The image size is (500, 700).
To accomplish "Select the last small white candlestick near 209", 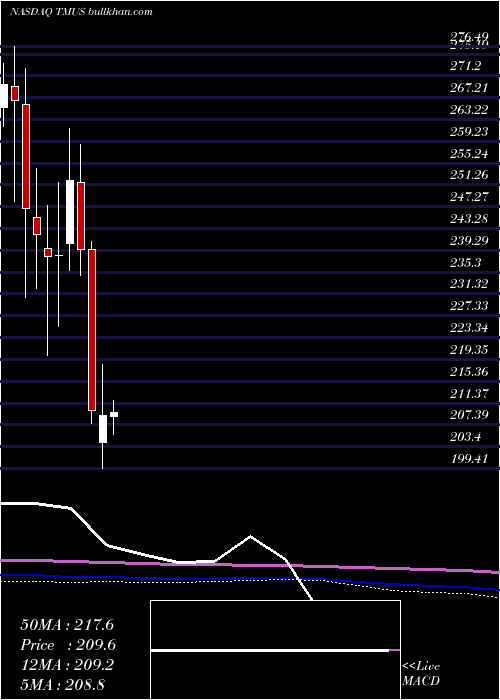I will 114,414.
